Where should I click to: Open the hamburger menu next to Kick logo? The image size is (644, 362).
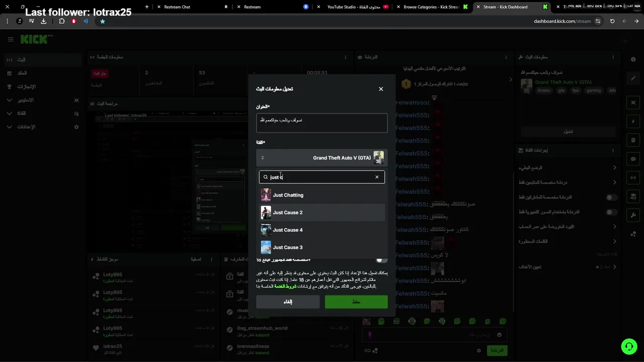[11, 39]
